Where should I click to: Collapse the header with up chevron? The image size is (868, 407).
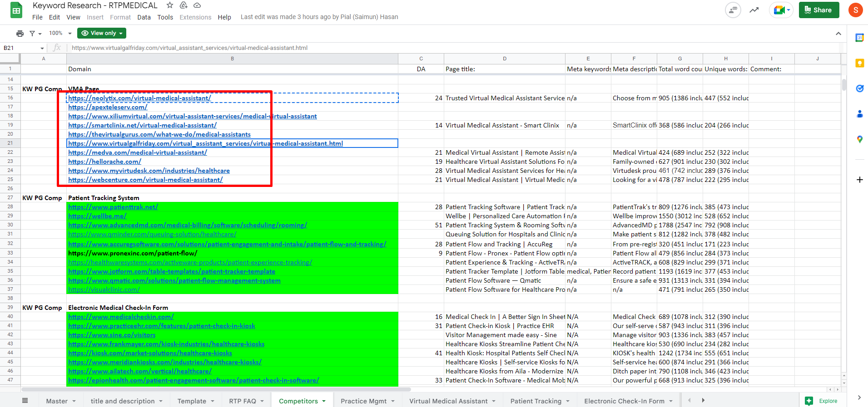click(838, 34)
